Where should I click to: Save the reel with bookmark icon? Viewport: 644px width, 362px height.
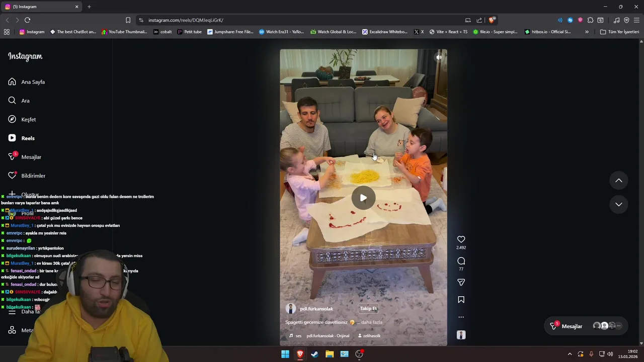pyautogui.click(x=461, y=300)
